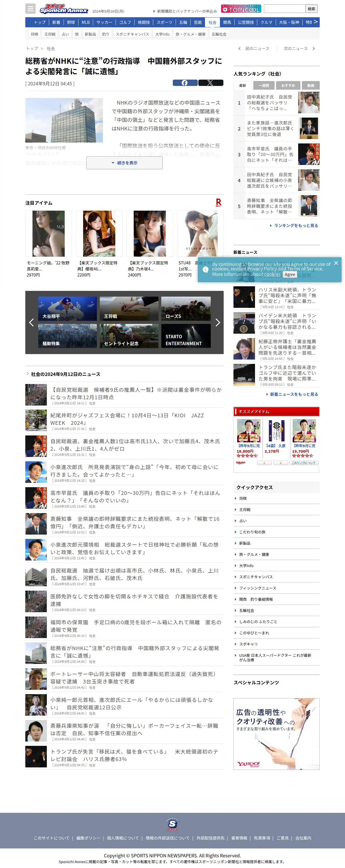Switch ranking to 一週間 tab
The height and width of the screenshot is (868, 345).
point(263,86)
